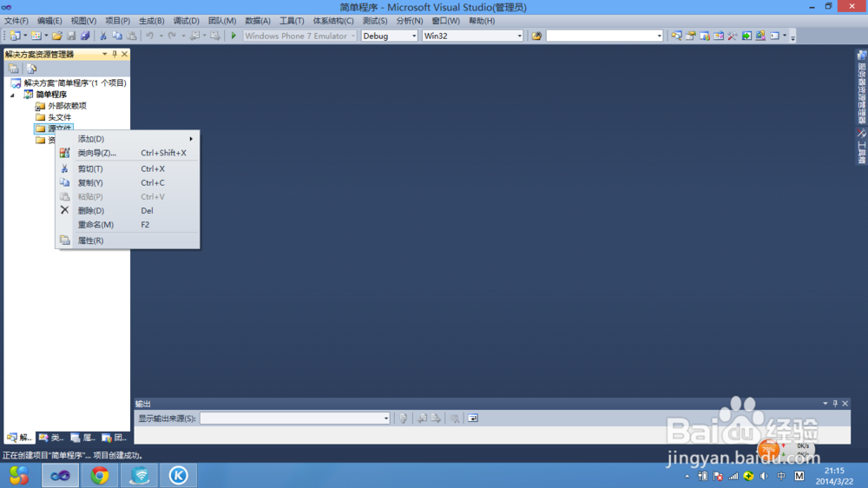Select the 头文件 folder in tree
This screenshot has width=868, height=488.
(54, 117)
